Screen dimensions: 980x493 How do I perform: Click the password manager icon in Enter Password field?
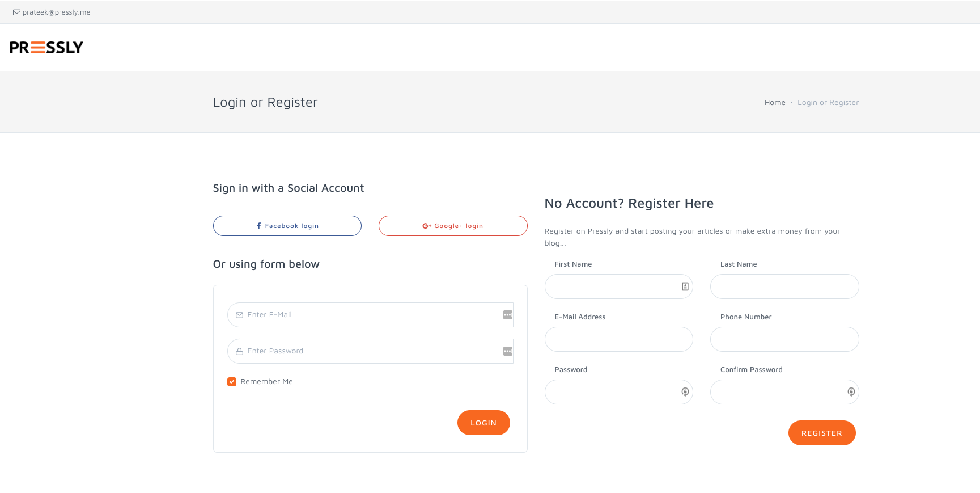tap(507, 351)
